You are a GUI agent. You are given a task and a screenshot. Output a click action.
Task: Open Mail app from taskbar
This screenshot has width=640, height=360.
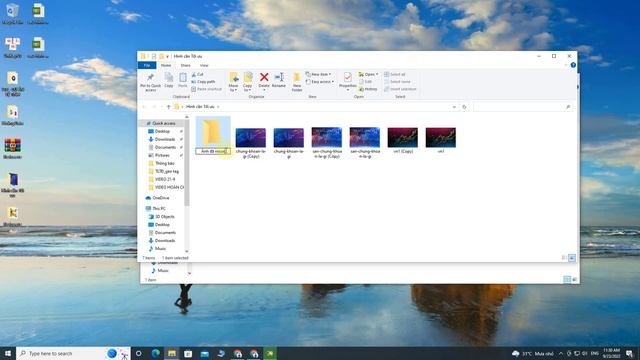[x=204, y=353]
